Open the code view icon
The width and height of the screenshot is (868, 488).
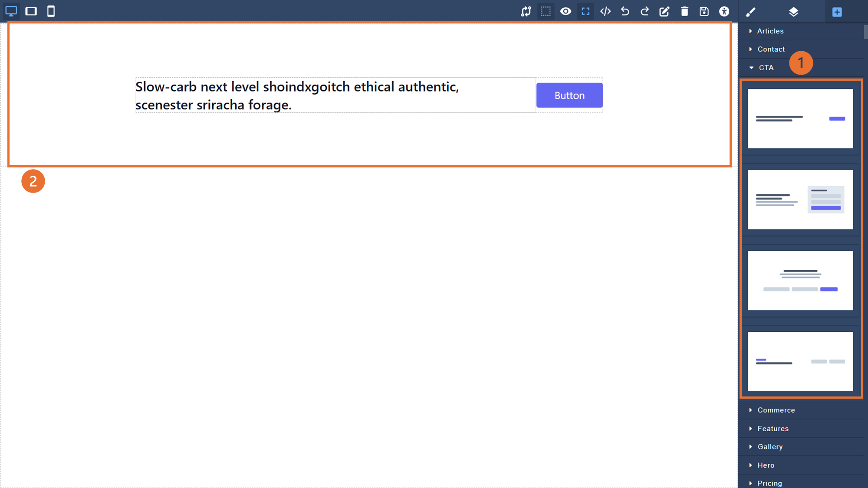click(x=605, y=11)
